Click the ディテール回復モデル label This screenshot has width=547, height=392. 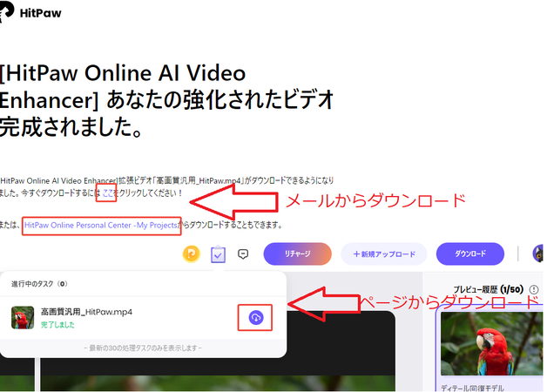[x=472, y=388]
